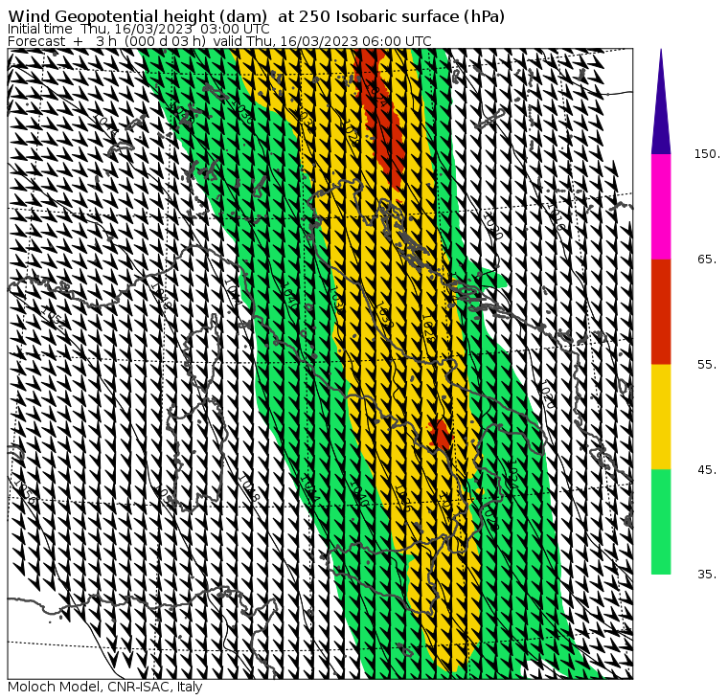Click the 'Moloch Model, CNR-ISAC, Italy' credit
Viewport: 728px width, 700px height.
pyautogui.click(x=105, y=687)
